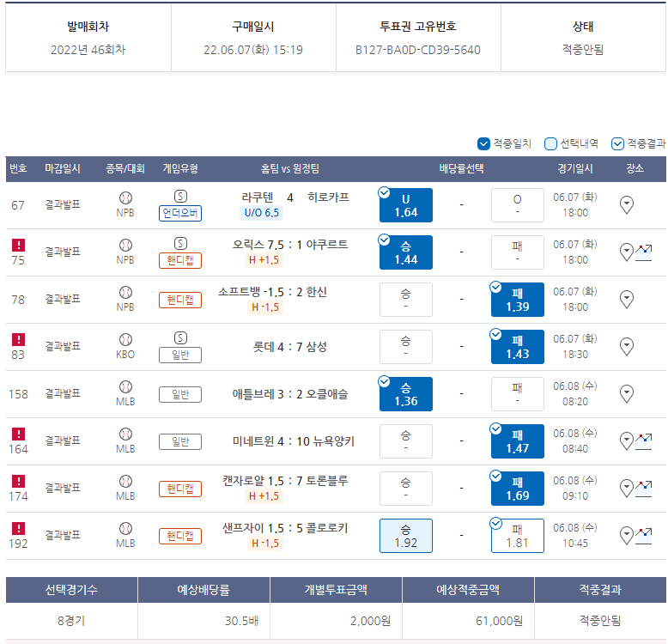Click 8경기 selected games count
This screenshot has width=668, height=644.
(x=71, y=621)
